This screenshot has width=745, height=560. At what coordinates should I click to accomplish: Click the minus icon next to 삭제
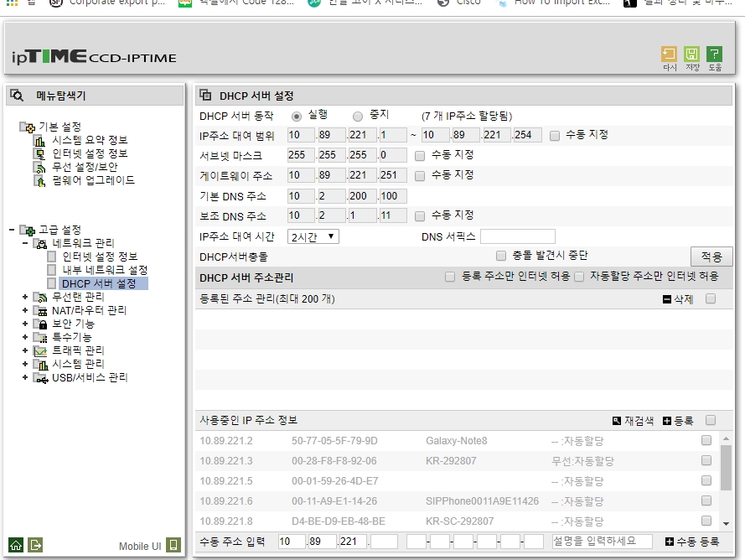tap(667, 299)
